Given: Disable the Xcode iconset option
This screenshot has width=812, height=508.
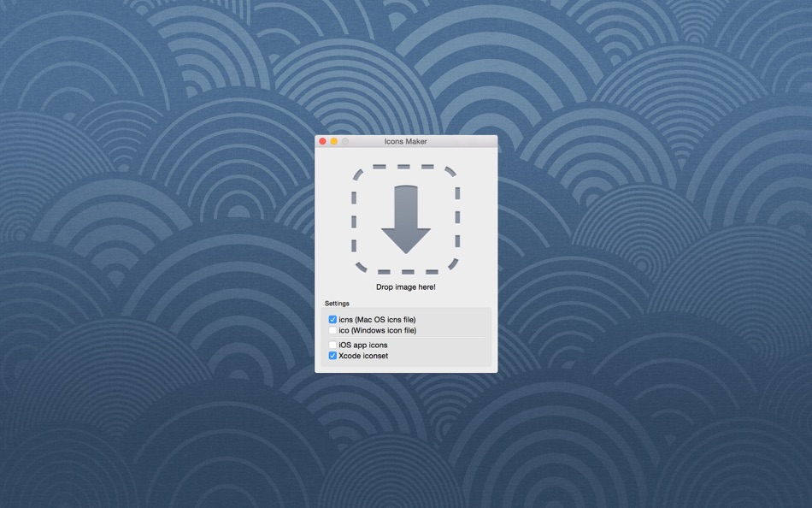Looking at the screenshot, I should pos(332,356).
